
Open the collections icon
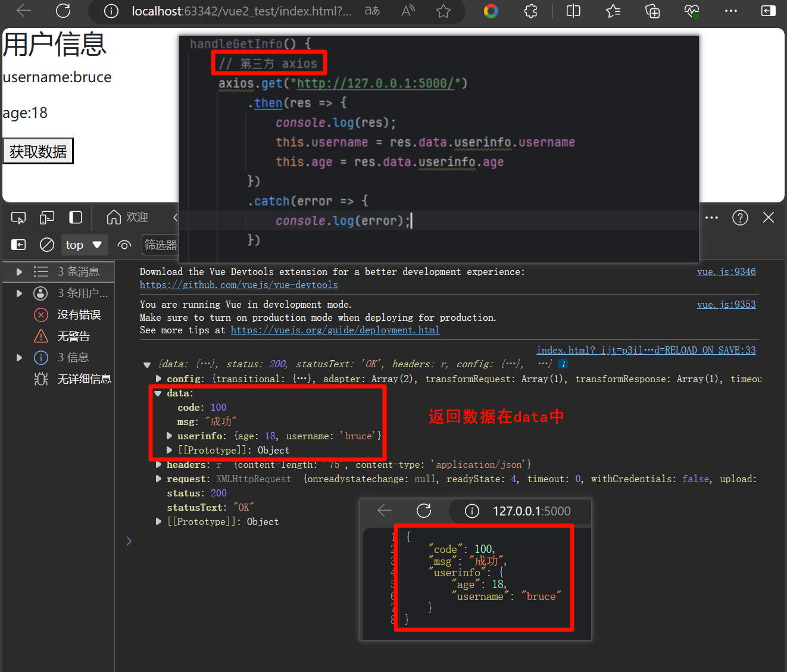pyautogui.click(x=652, y=11)
